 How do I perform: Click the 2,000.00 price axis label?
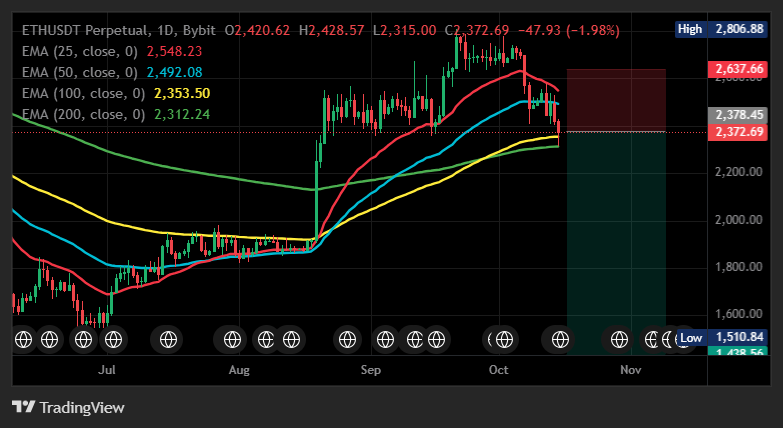[739, 220]
